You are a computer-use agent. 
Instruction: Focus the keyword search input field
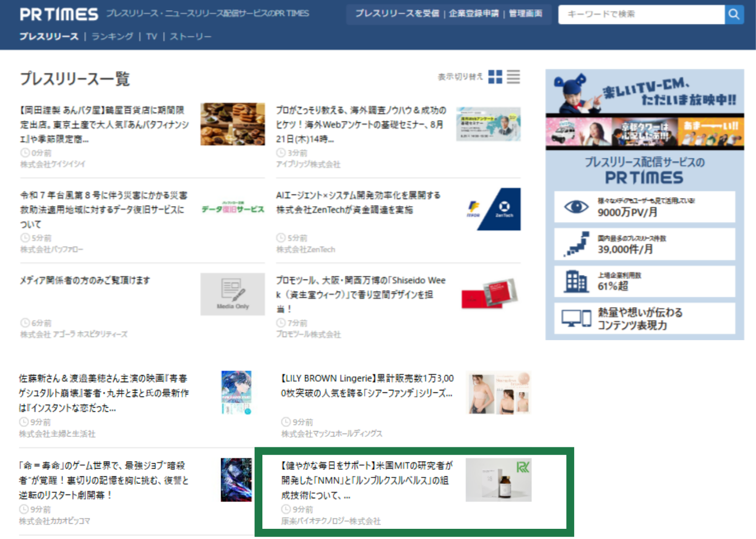(x=641, y=14)
